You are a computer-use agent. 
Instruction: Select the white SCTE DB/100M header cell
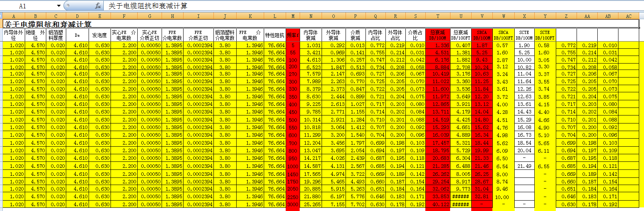524,35
